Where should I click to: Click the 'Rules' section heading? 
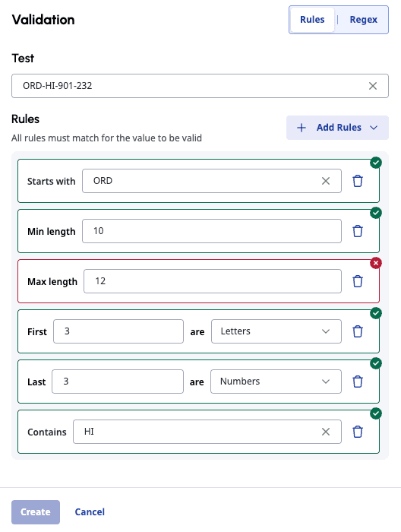point(25,119)
